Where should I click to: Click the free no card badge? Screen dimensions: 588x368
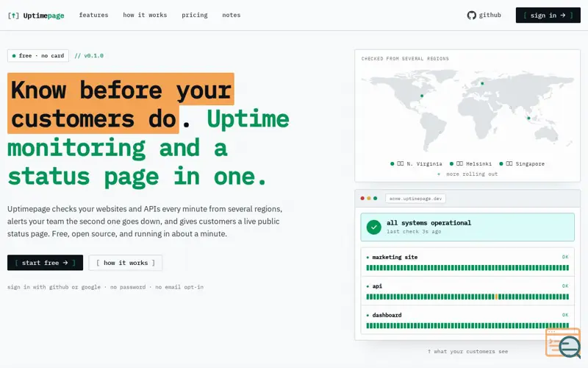[38, 56]
